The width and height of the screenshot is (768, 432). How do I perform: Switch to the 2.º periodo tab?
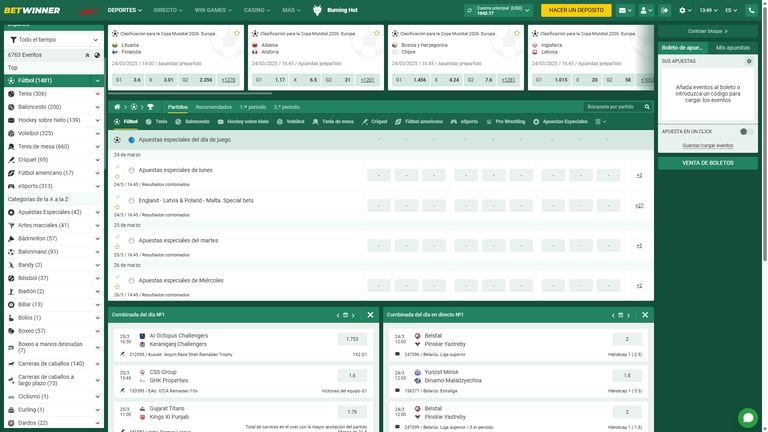pyautogui.click(x=287, y=107)
